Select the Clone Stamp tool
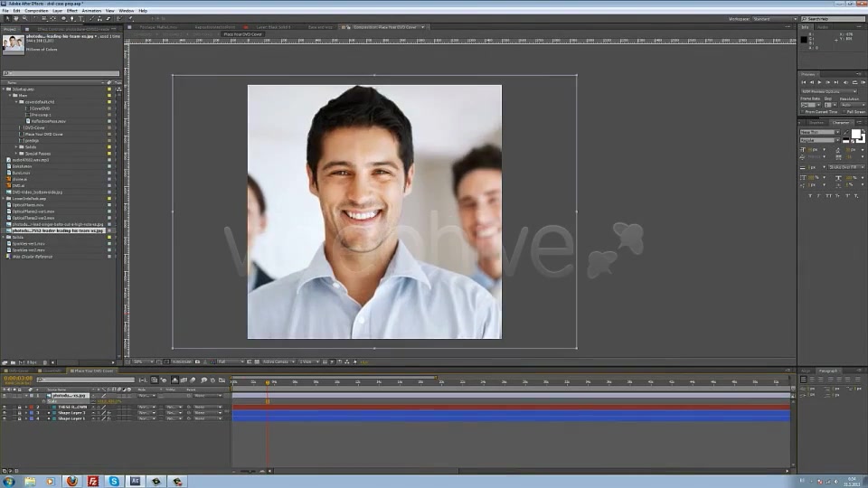The width and height of the screenshot is (868, 488). [99, 18]
